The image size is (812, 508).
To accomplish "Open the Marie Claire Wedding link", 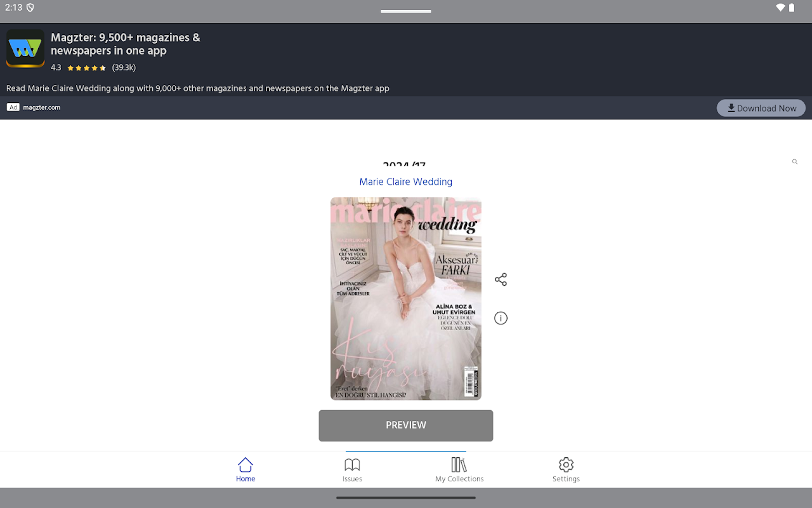I will tap(406, 182).
